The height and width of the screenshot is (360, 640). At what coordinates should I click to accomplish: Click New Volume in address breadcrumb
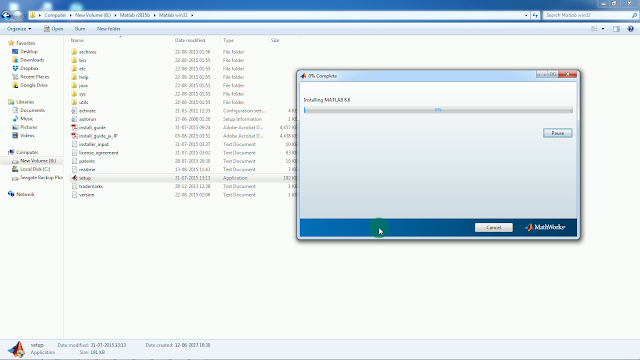coord(93,15)
